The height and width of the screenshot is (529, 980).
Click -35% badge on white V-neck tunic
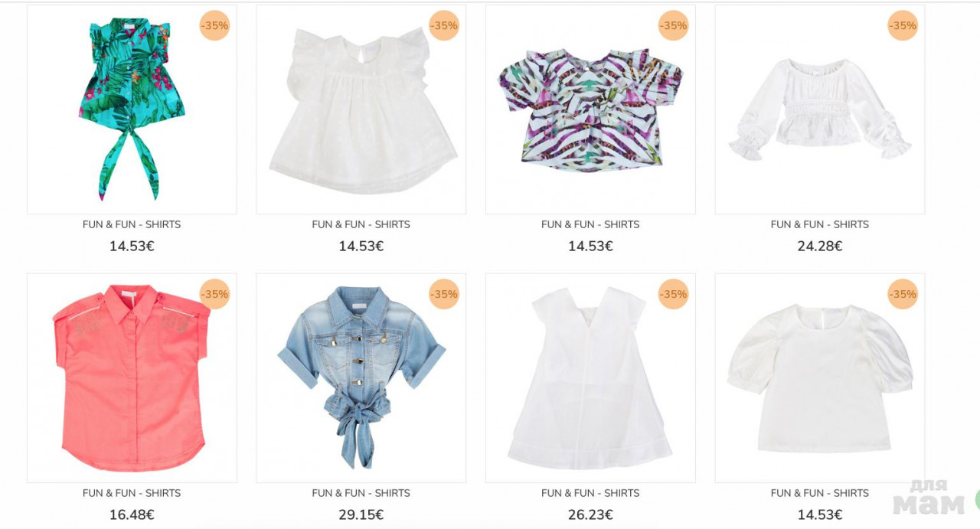(x=673, y=294)
